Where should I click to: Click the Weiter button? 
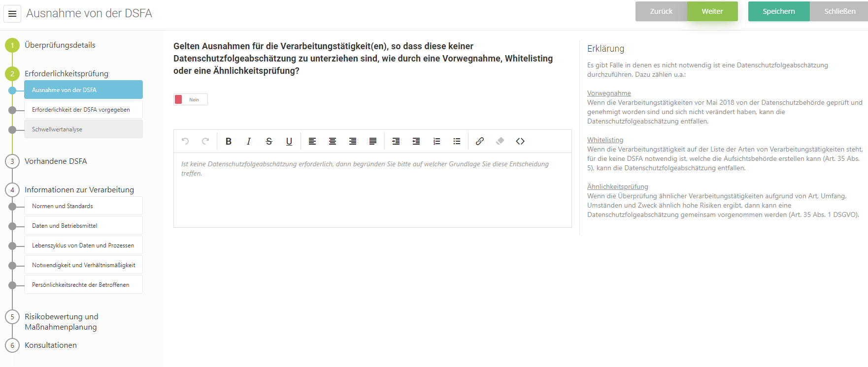tap(712, 11)
